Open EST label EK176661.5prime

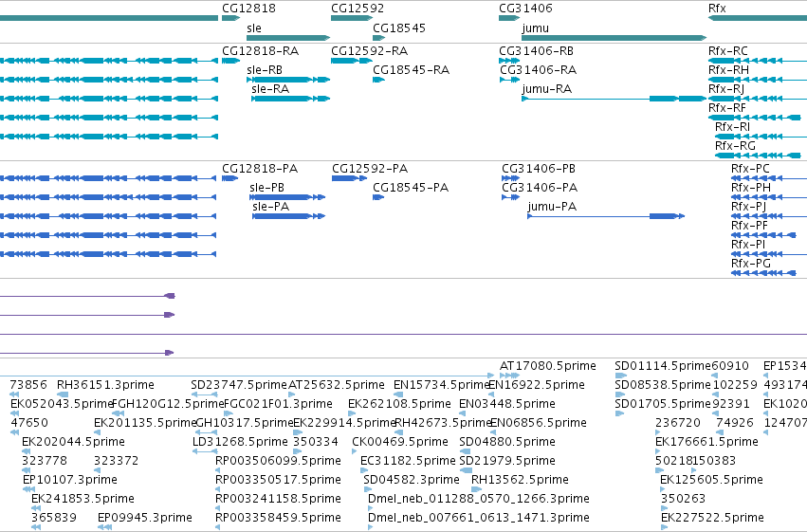pos(706,442)
